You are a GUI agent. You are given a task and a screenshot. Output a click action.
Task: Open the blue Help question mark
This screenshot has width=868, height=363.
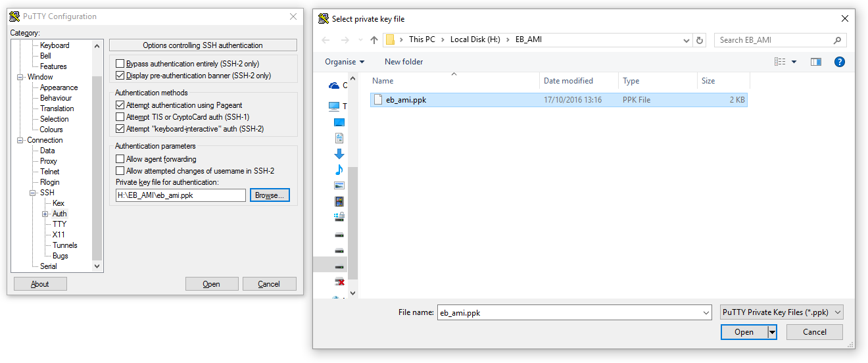(x=839, y=62)
